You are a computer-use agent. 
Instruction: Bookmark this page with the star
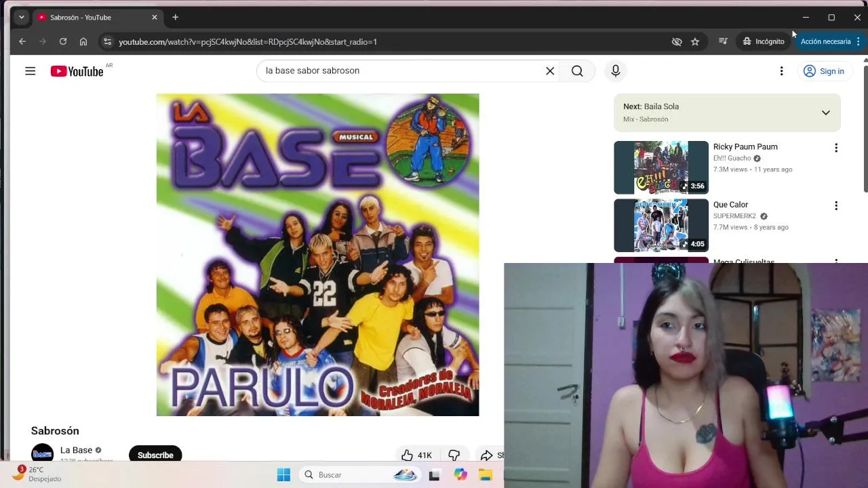695,41
